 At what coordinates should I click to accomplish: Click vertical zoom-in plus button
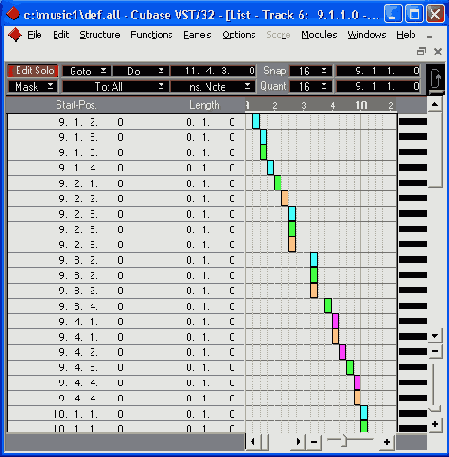click(x=435, y=424)
